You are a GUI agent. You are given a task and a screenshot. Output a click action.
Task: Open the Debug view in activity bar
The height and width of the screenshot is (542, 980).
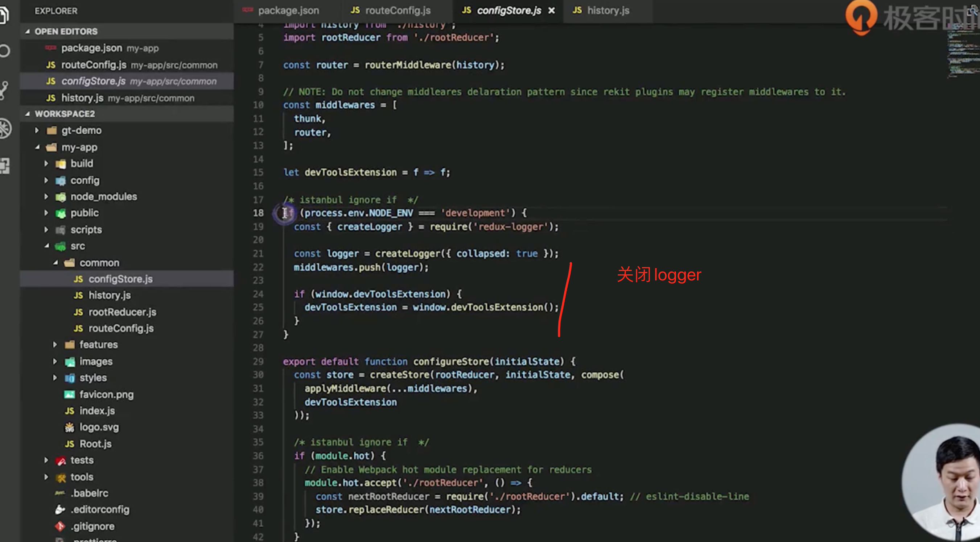(x=5, y=129)
